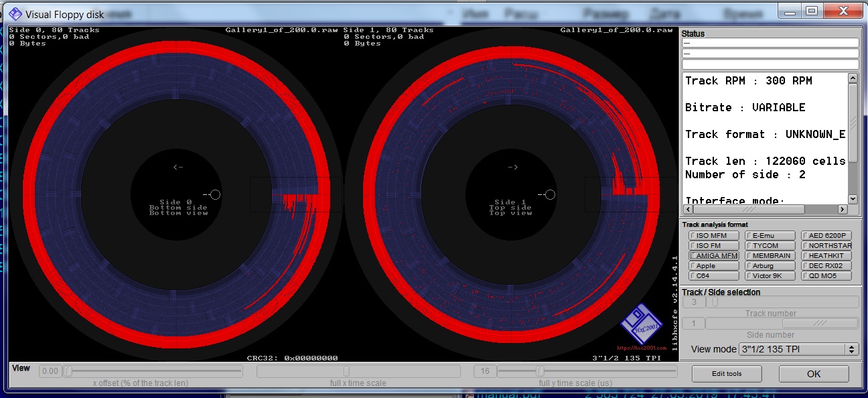Click the x offset value field
868x398 pixels.
click(x=50, y=371)
